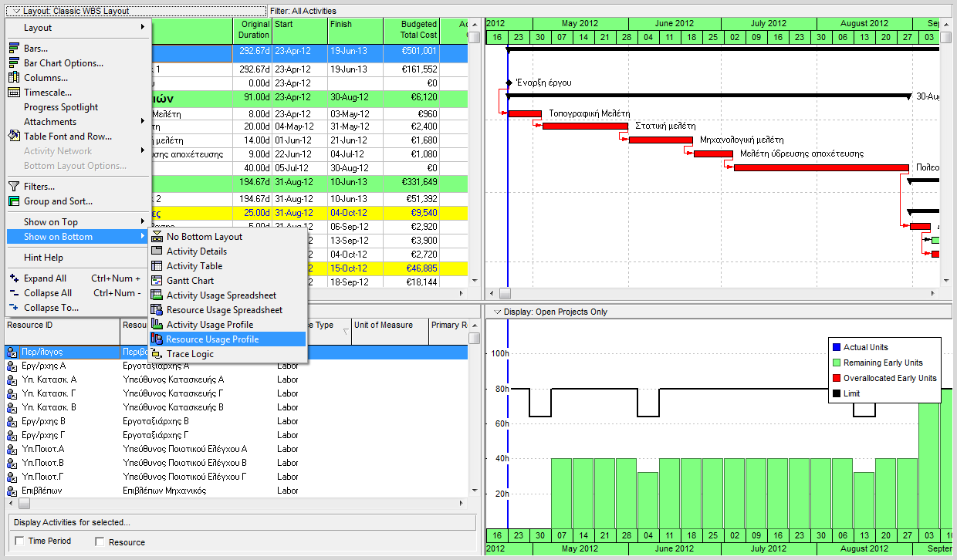Choose Trace Logic in the submenu
The height and width of the screenshot is (560, 957).
[228, 354]
